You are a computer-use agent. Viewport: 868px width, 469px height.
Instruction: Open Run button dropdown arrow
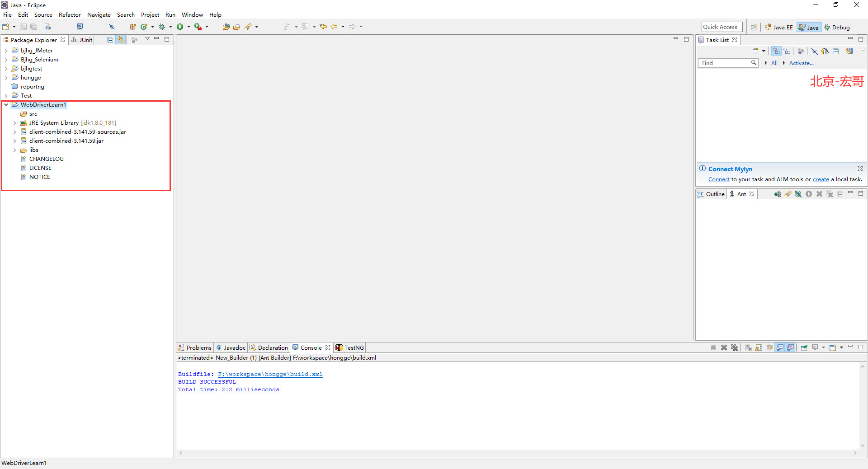coord(189,27)
